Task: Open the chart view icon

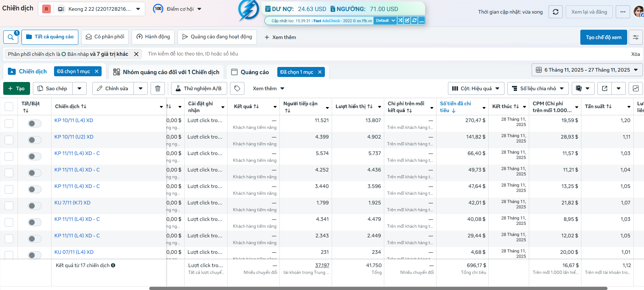Action: click(636, 88)
